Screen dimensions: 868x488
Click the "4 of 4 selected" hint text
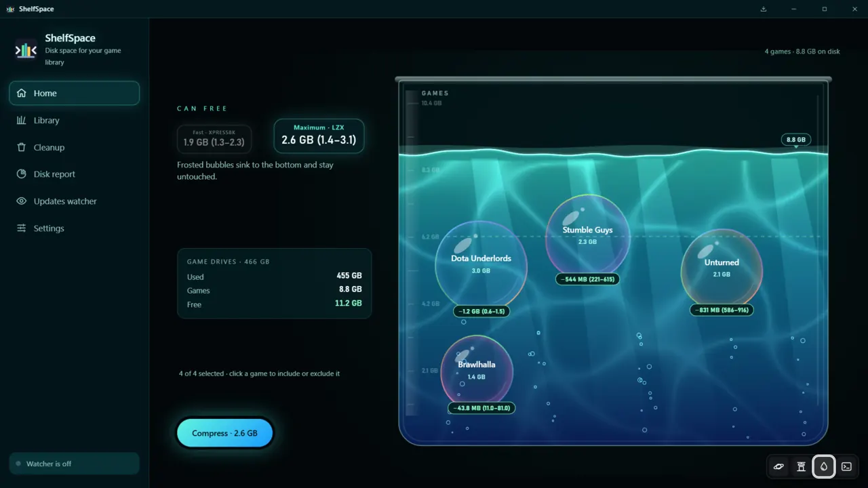[x=259, y=373]
